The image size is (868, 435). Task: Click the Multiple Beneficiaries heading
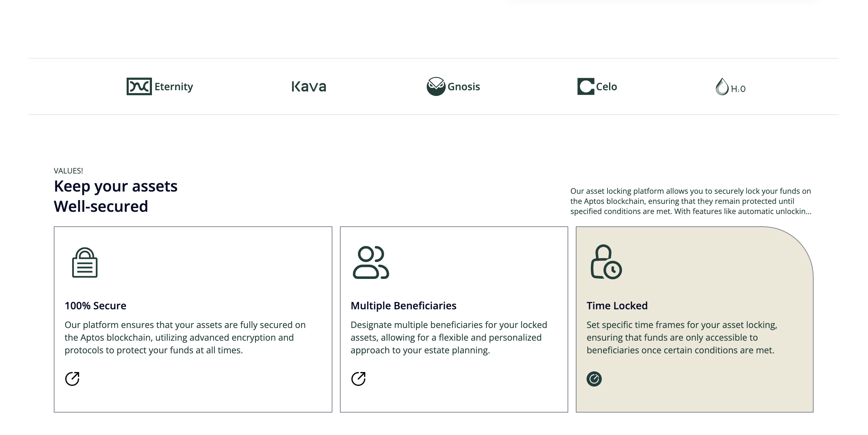(x=403, y=306)
